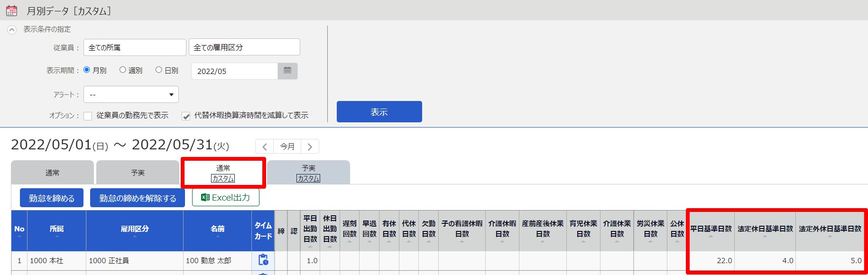Screen dimensions: 868x275
Task: Toggle 従業員の勤務先で表示 checkbox
Action: click(x=88, y=116)
